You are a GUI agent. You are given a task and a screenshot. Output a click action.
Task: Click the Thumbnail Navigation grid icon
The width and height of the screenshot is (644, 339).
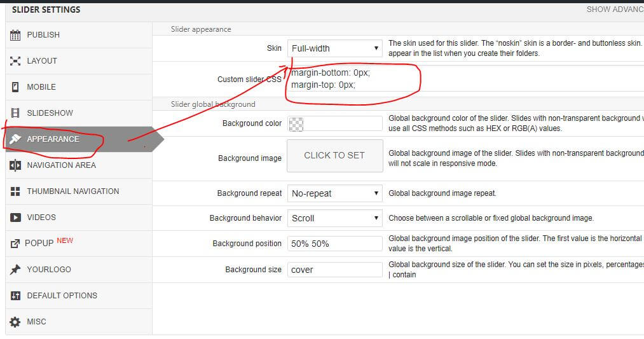tap(16, 191)
